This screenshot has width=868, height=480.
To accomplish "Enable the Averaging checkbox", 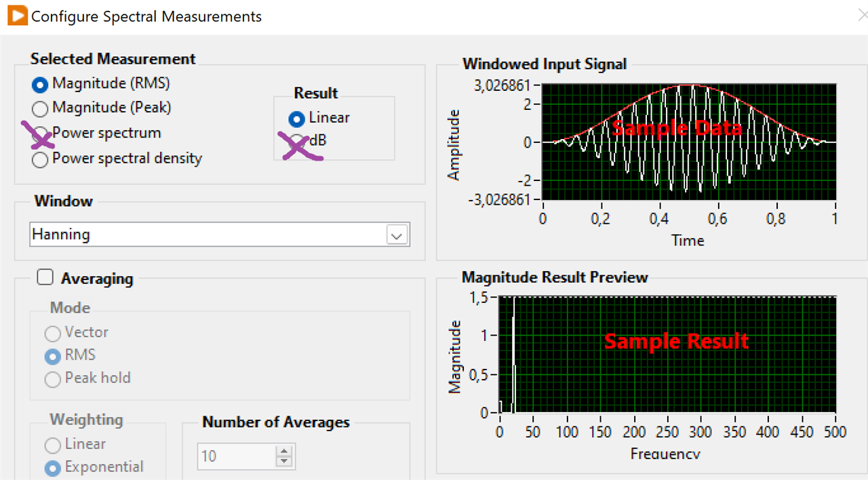I will point(45,277).
